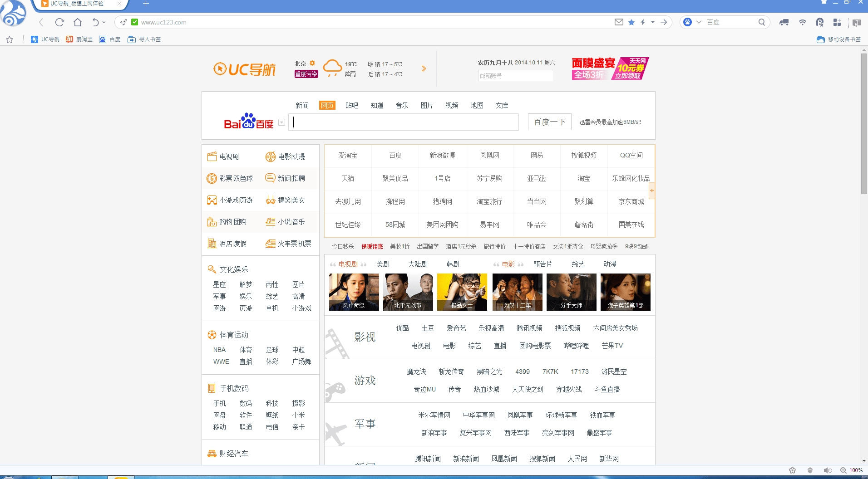Click the mail envelope icon in address bar

[x=619, y=22]
